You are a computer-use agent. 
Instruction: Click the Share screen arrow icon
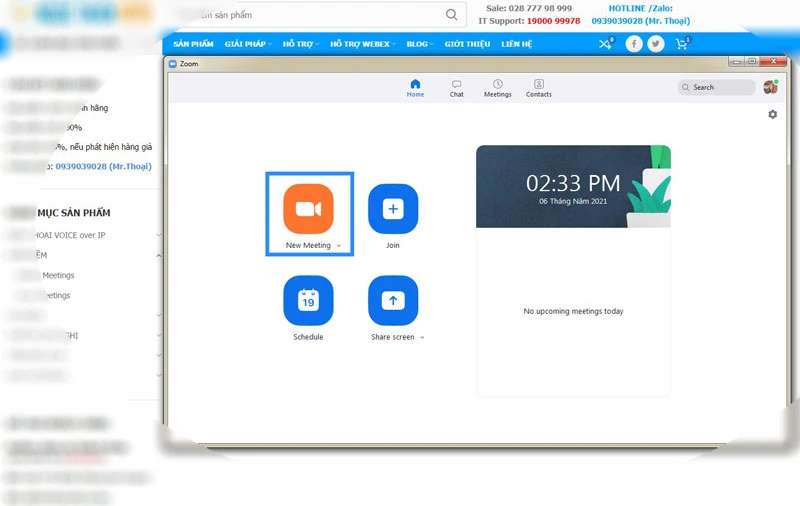393,300
